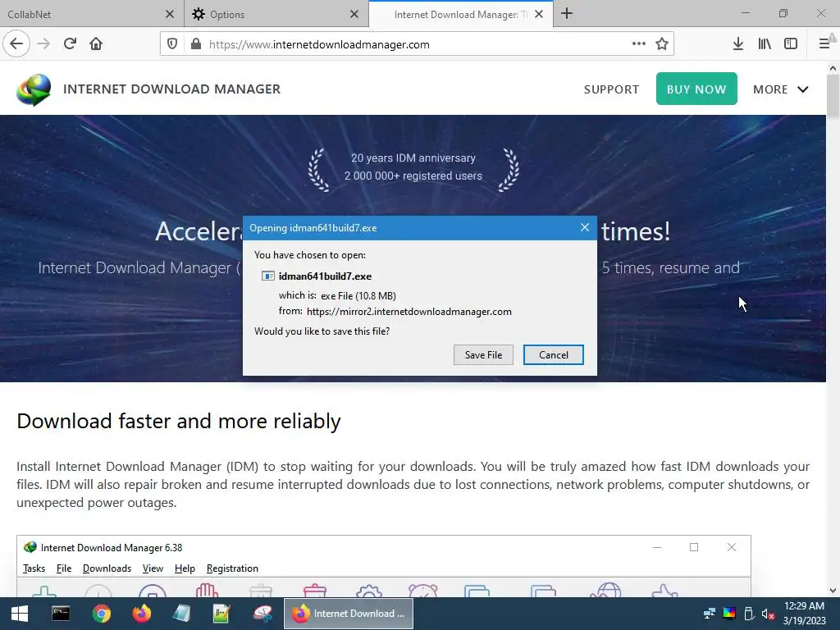Go back using browser back arrow
840x630 pixels.
pos(16,43)
